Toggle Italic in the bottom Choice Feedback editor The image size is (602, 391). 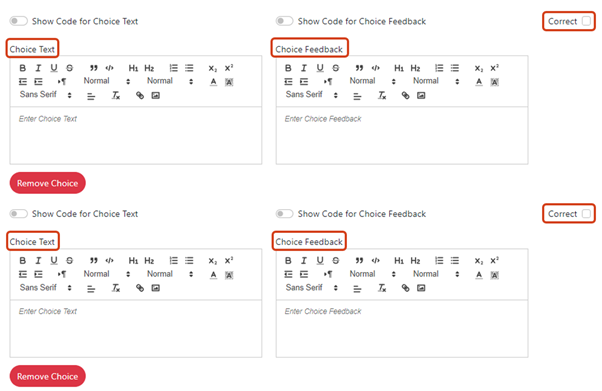point(304,261)
